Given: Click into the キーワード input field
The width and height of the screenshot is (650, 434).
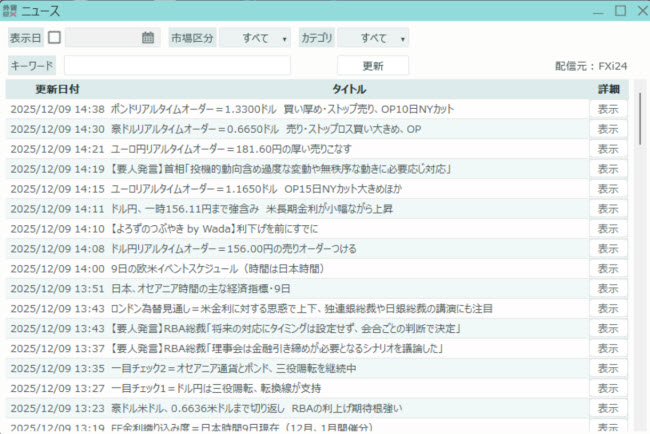Looking at the screenshot, I should (177, 65).
